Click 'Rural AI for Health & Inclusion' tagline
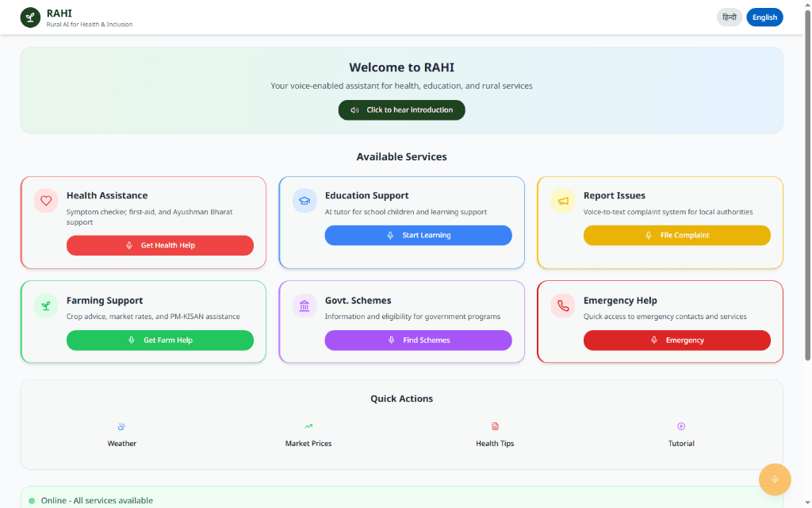Screen dimensions: 812x508 click(x=90, y=25)
